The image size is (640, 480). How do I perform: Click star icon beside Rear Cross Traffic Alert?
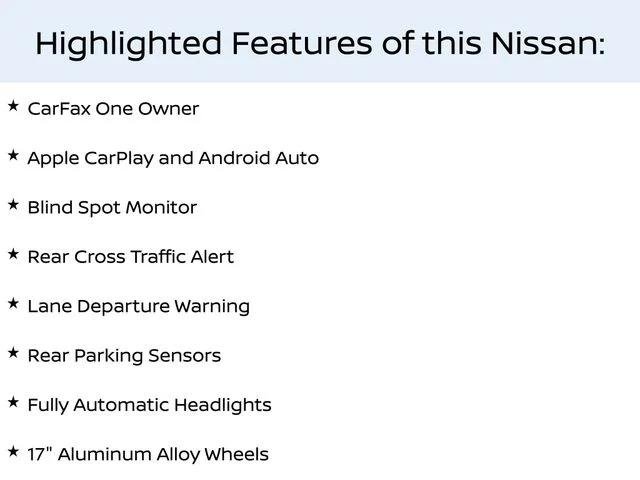click(13, 254)
